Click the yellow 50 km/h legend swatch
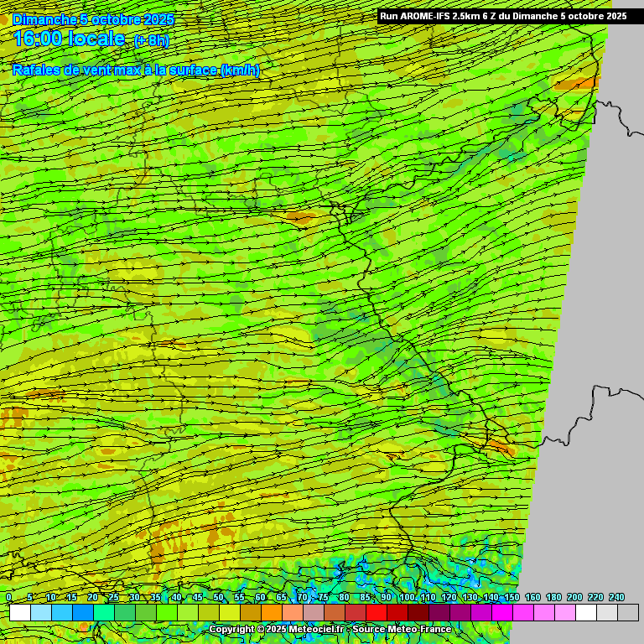This screenshot has width=644, height=644. coord(230,613)
